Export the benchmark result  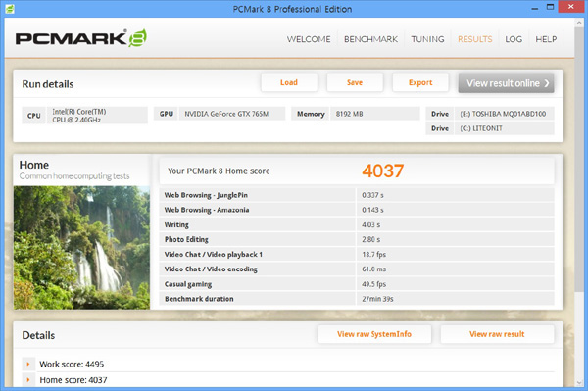pyautogui.click(x=420, y=82)
